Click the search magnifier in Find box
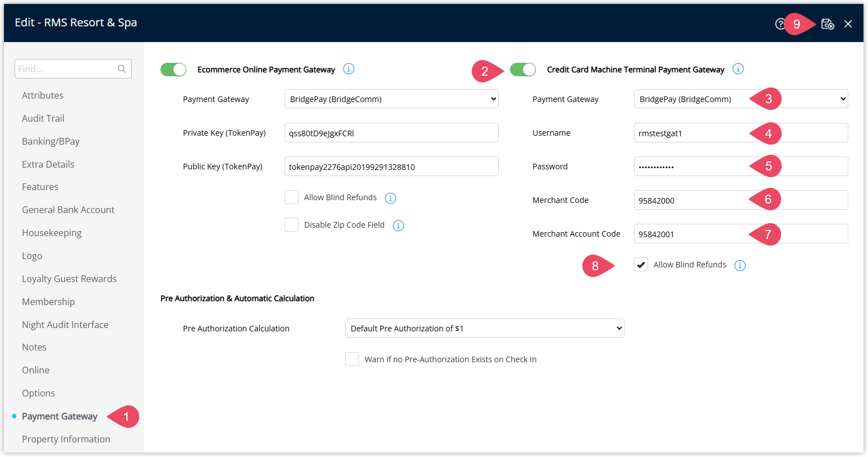Image resolution: width=868 pixels, height=457 pixels. coord(122,69)
